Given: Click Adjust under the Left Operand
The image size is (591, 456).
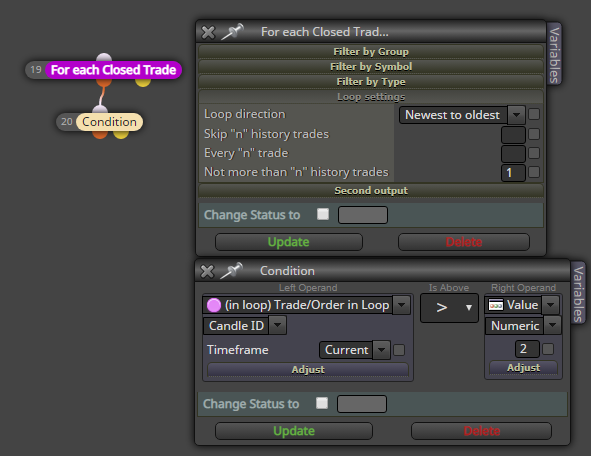Looking at the screenshot, I should coord(308,370).
